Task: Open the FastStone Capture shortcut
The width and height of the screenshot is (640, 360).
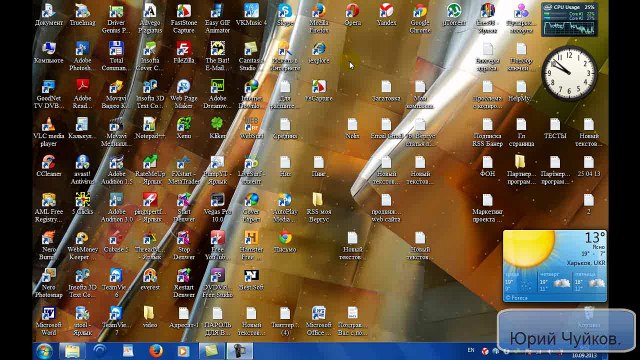Action: (184, 18)
